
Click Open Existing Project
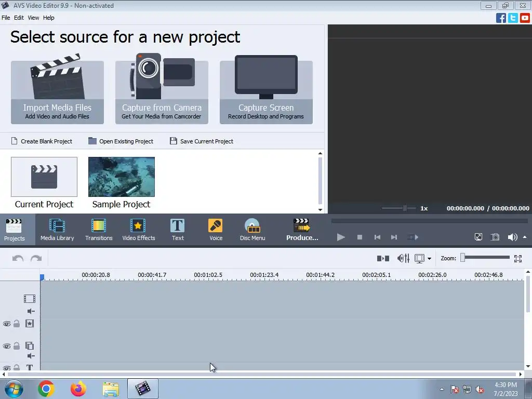tap(121, 141)
